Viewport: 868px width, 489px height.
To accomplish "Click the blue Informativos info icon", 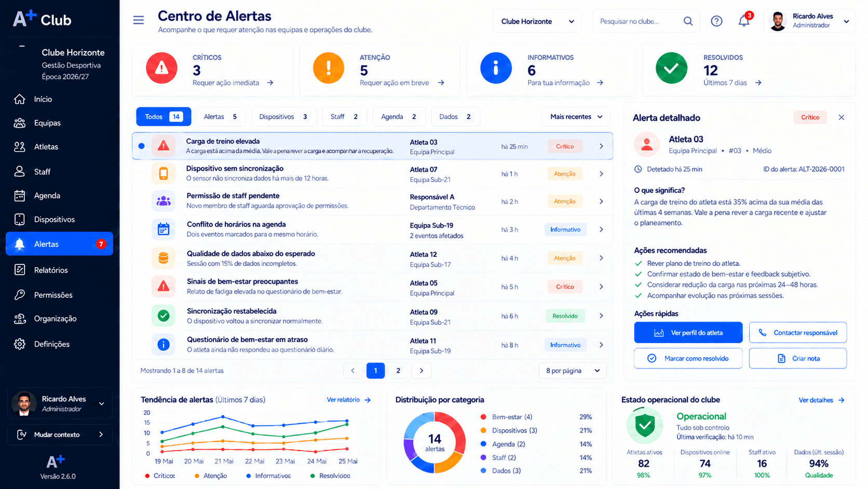I will point(496,68).
